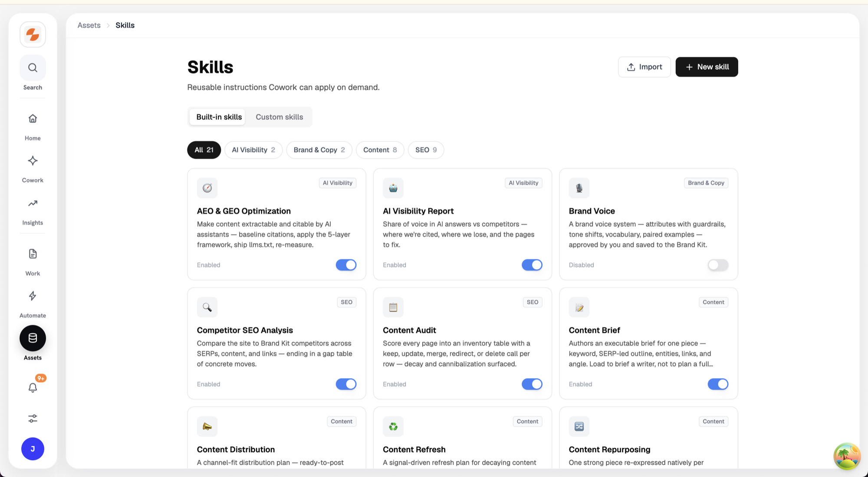Switch to Custom skills tab
Viewport: 868px width, 477px height.
(279, 117)
